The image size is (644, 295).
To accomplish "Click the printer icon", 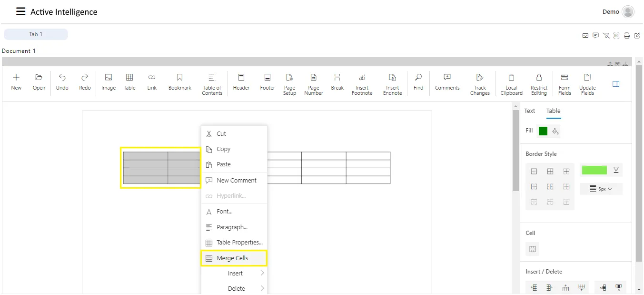I will pyautogui.click(x=627, y=35).
